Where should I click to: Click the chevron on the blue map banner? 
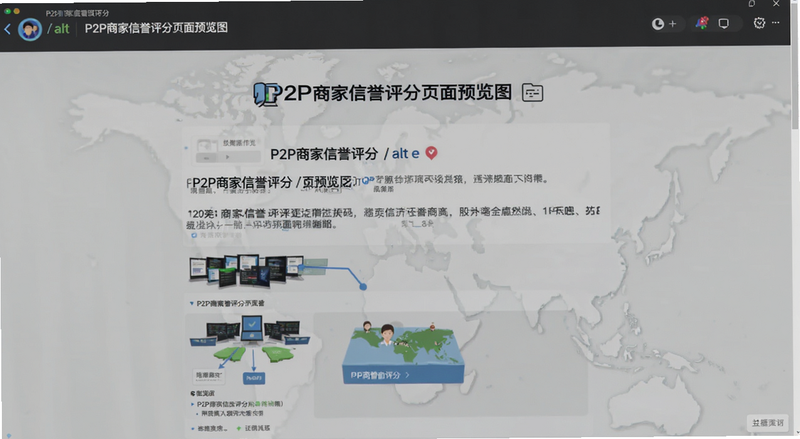(407, 375)
